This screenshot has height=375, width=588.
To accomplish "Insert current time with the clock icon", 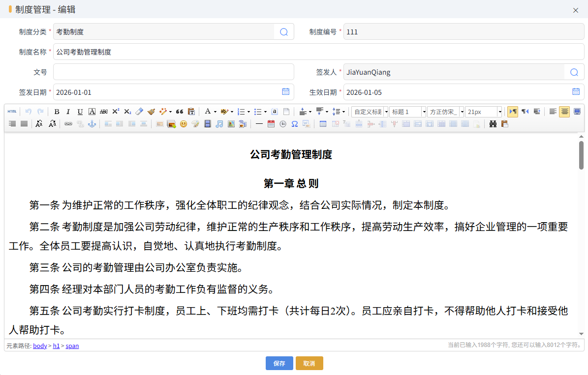I will [283, 124].
